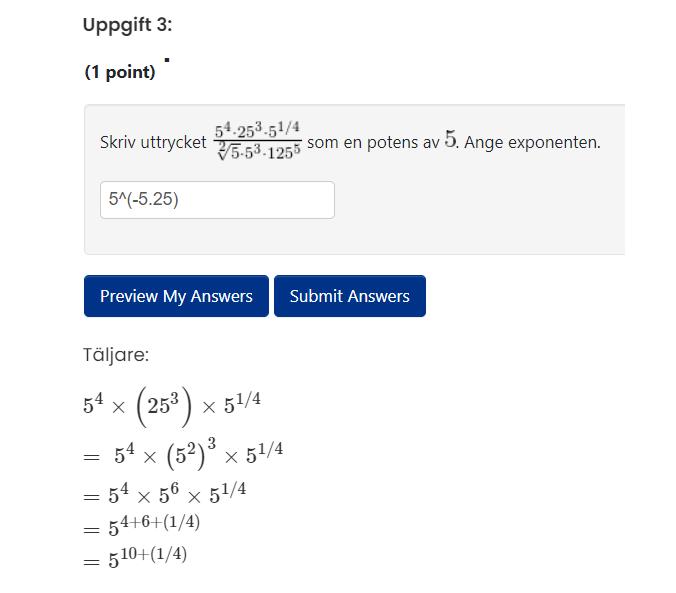676x593 pixels.
Task: Click the phrase som en potens av
Action: point(372,142)
